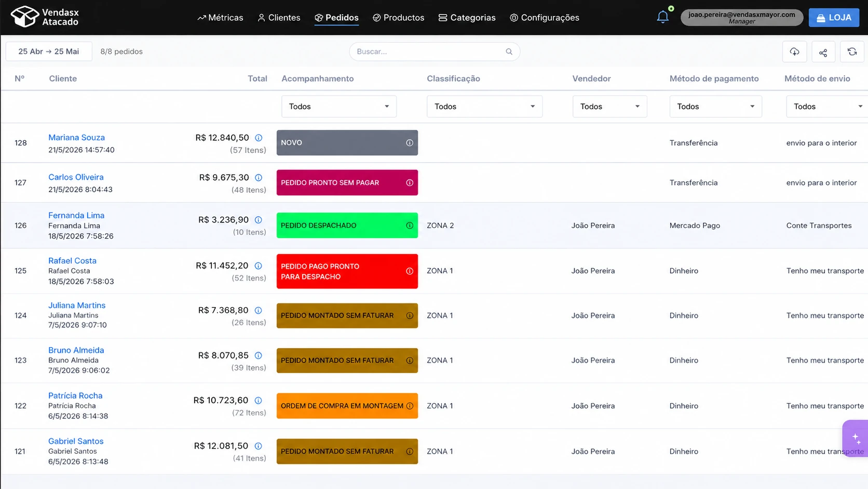The width and height of the screenshot is (868, 489).
Task: Click the search magnifier icon
Action: pyautogui.click(x=509, y=51)
